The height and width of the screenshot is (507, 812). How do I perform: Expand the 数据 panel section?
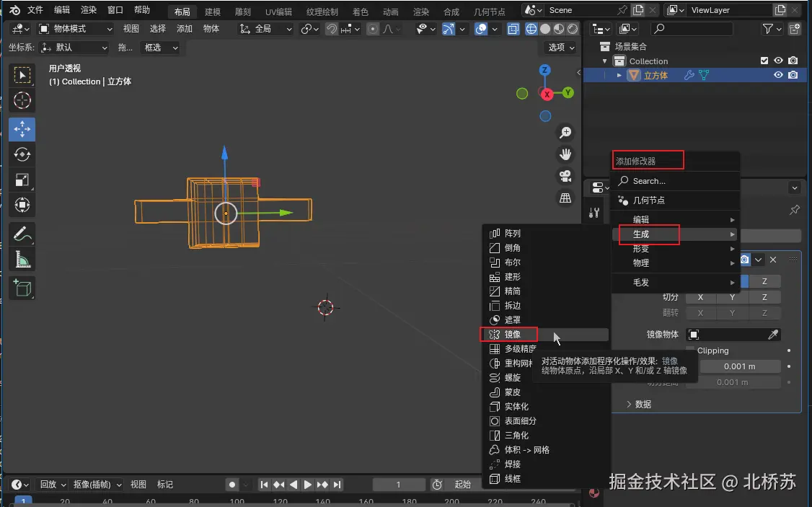(x=638, y=404)
